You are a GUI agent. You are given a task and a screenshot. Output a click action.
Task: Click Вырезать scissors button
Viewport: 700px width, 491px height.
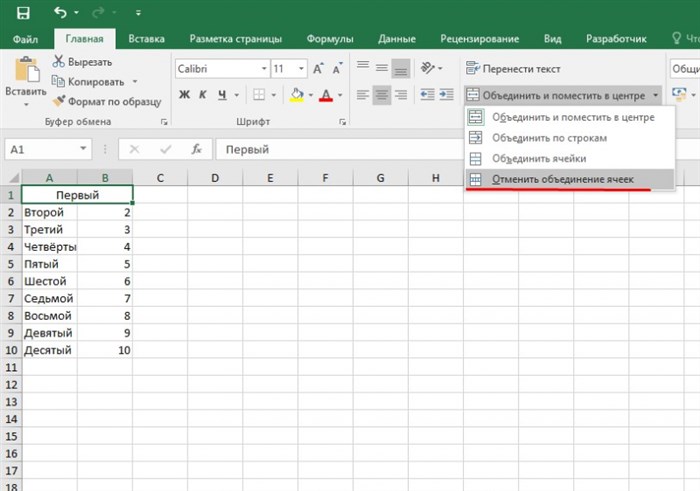(x=82, y=62)
